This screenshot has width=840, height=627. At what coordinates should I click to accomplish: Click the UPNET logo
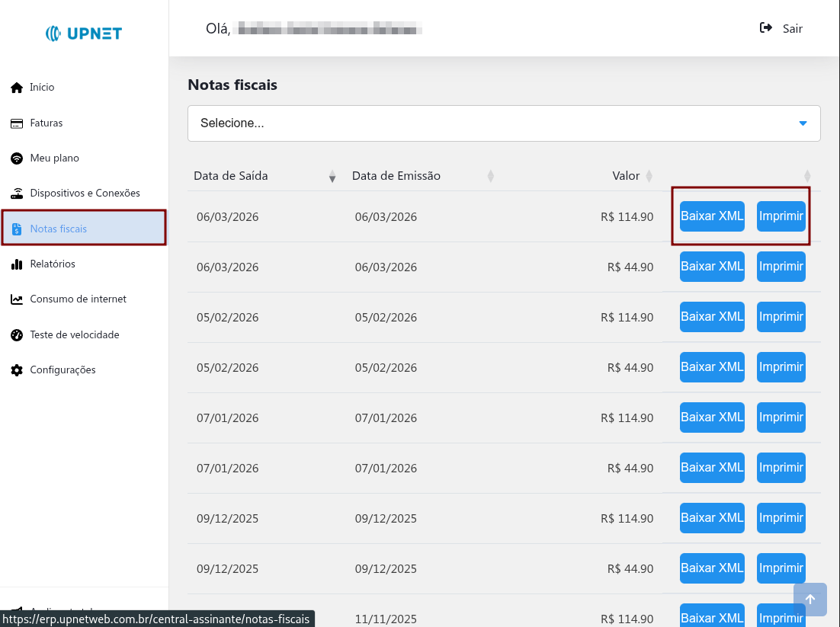[x=84, y=33]
